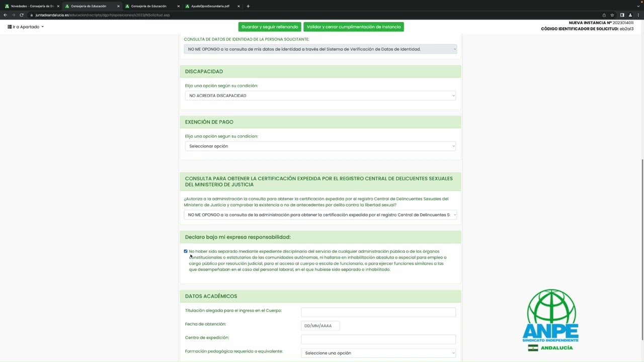Open the Delincuentes Sexuales consultation dropdown
This screenshot has width=644, height=362.
[x=320, y=215]
